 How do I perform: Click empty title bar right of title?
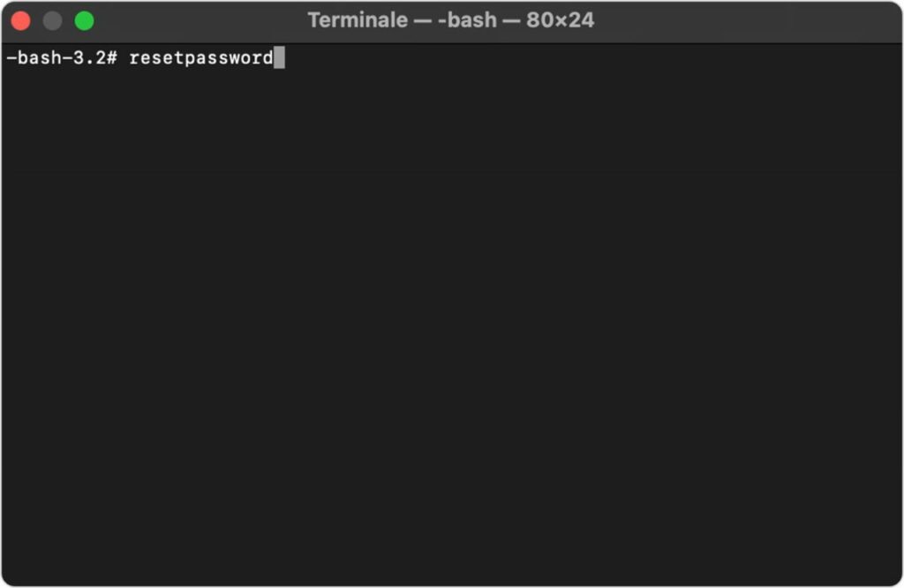click(750, 20)
